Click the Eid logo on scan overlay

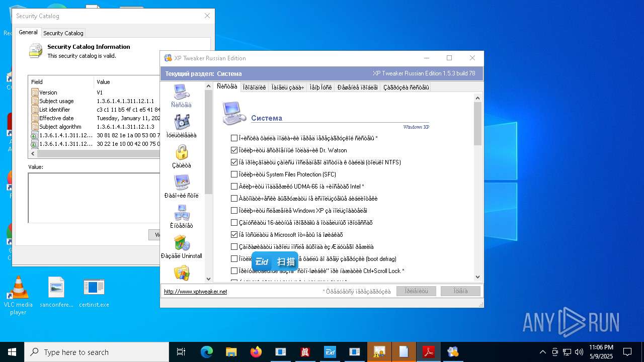click(x=262, y=262)
